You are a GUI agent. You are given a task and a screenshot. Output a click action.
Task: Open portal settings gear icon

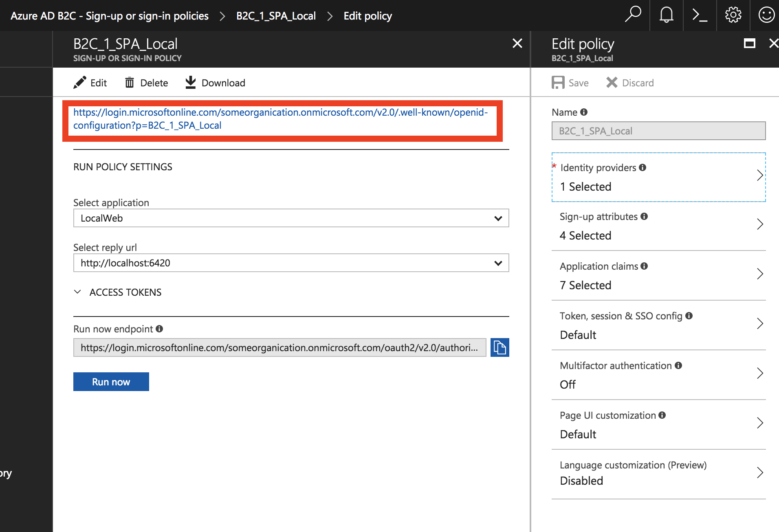(733, 15)
